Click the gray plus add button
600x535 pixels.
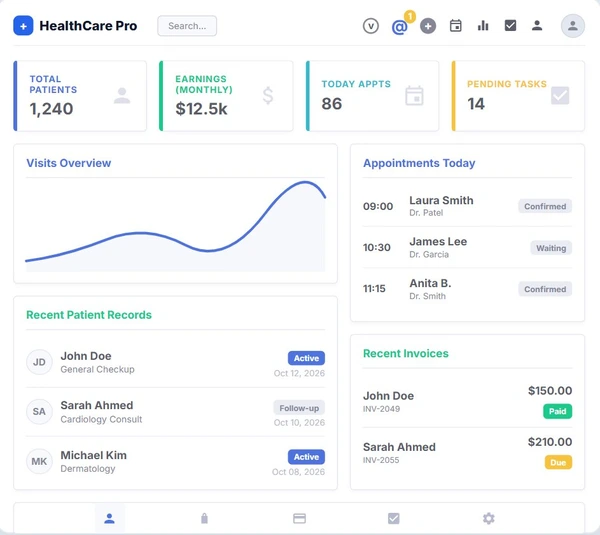click(428, 26)
